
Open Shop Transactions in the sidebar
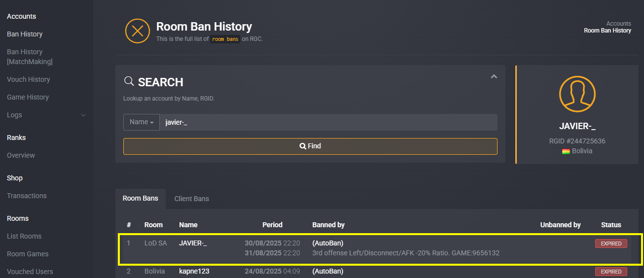[27, 196]
